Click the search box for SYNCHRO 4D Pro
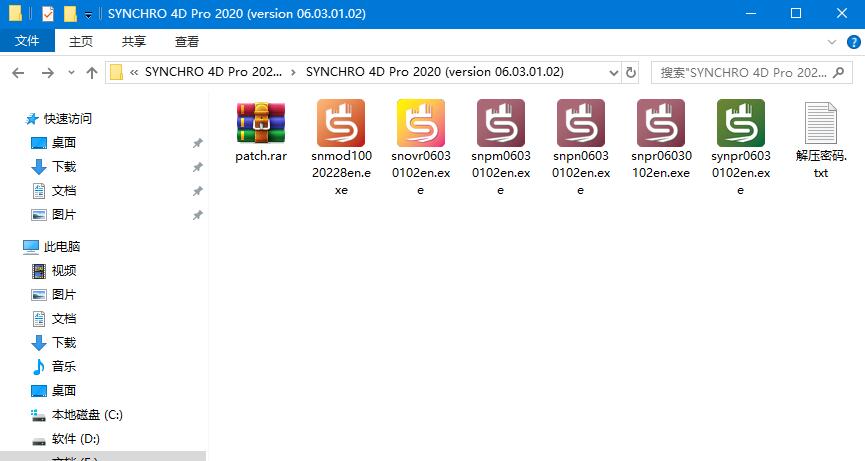The width and height of the screenshot is (865, 461). (752, 72)
